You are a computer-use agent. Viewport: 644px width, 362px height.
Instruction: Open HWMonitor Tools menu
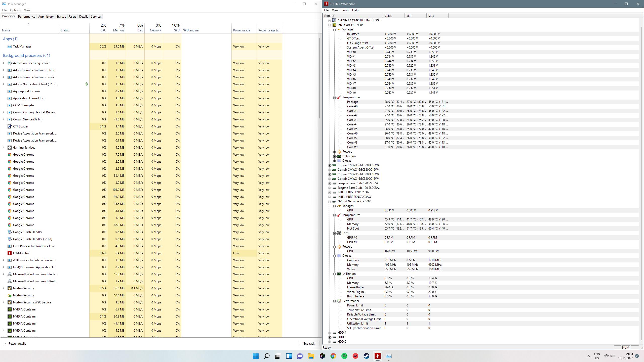click(345, 10)
